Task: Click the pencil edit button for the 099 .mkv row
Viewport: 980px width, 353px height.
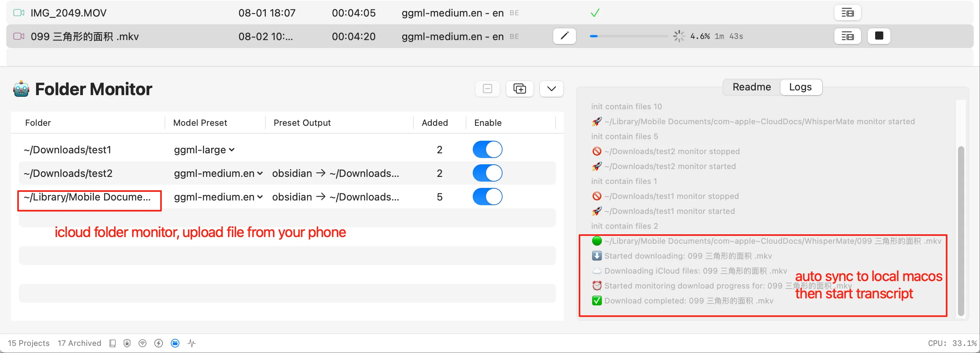Action: click(564, 36)
